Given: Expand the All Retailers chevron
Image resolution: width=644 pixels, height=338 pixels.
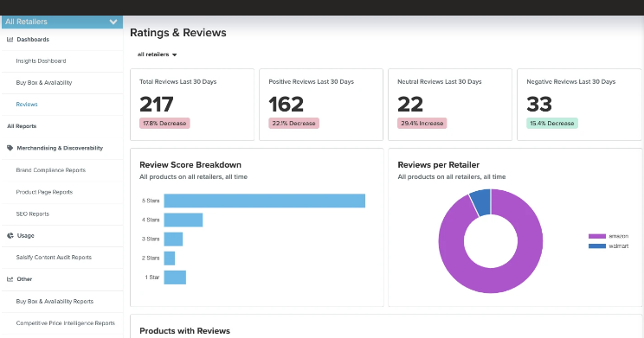Looking at the screenshot, I should pos(113,22).
